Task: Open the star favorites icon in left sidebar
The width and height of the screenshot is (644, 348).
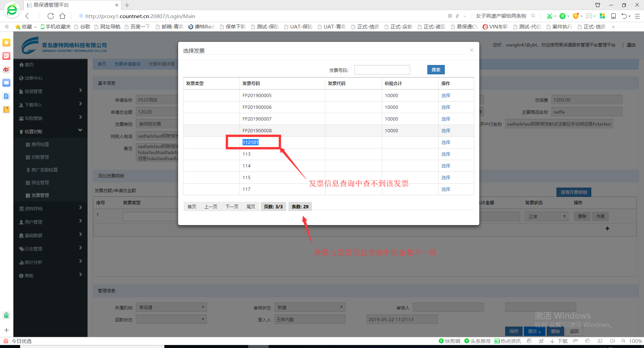Action: [x=6, y=43]
